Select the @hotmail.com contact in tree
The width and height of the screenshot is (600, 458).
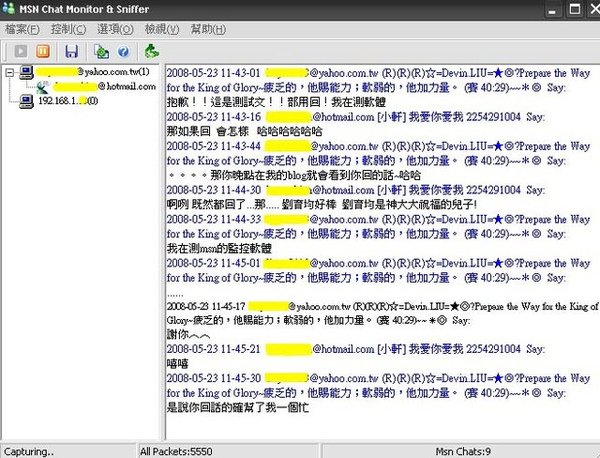104,86
